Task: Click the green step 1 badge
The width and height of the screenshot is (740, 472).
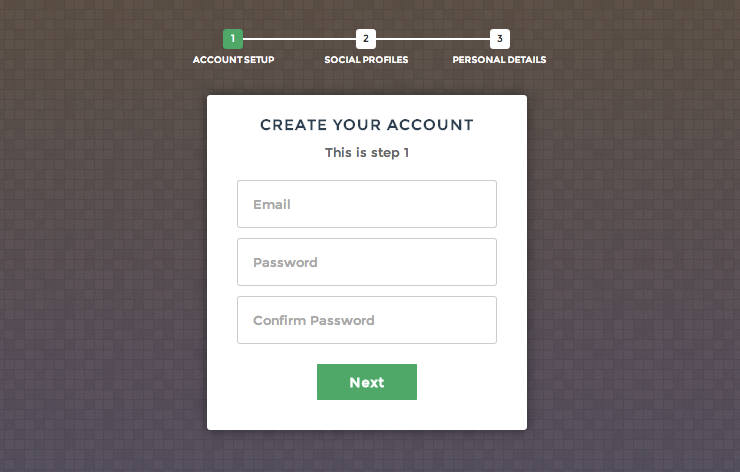Action: [x=233, y=39]
